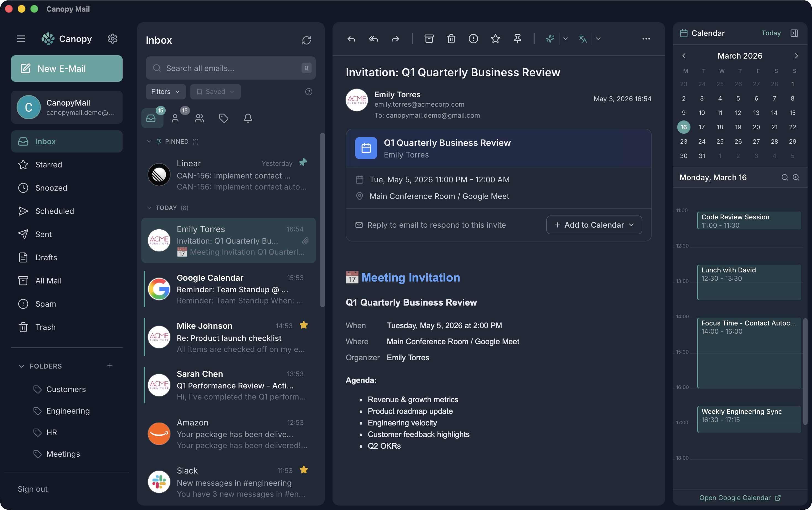The width and height of the screenshot is (812, 510).
Task: Jump to Today in calendar
Action: click(x=771, y=33)
